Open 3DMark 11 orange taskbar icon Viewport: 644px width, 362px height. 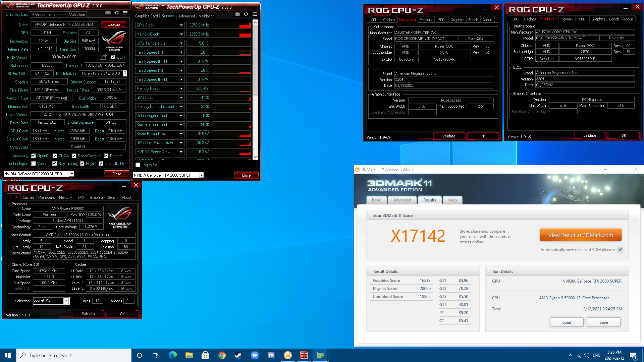click(x=287, y=355)
